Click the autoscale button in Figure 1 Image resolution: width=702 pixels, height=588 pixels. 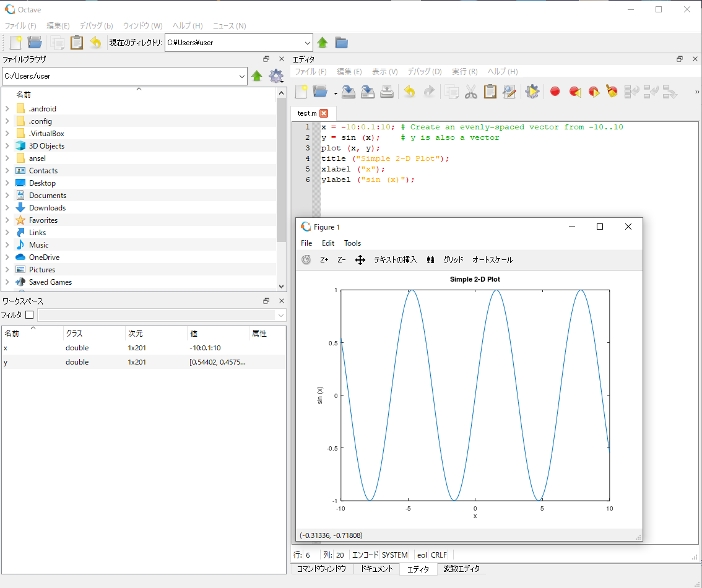[x=492, y=260]
